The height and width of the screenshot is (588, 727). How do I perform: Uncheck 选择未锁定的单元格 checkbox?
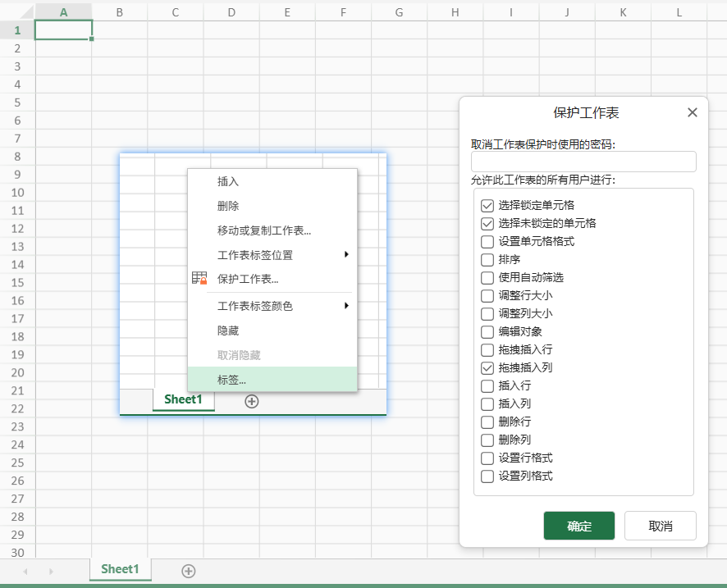point(487,223)
